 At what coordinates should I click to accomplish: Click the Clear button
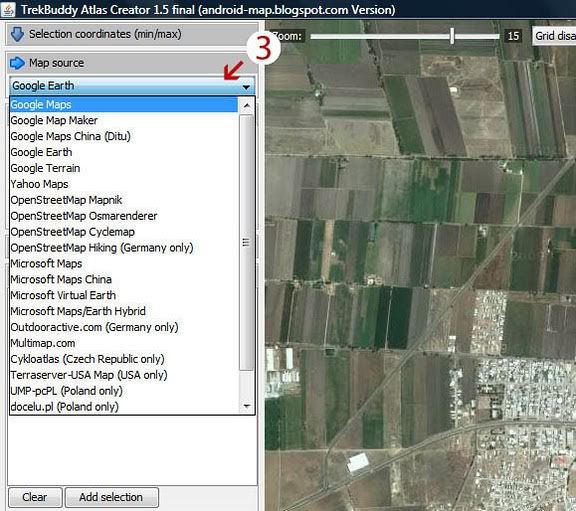pos(35,497)
